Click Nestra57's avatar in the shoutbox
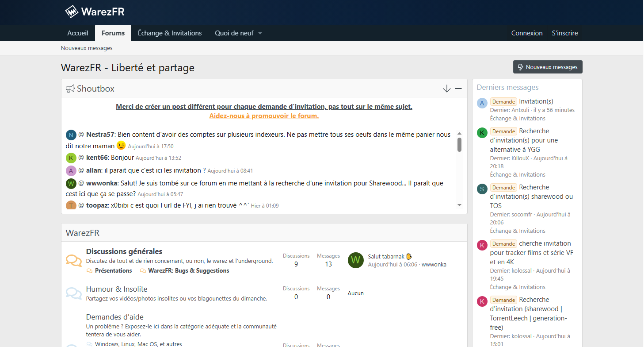Image resolution: width=644 pixels, height=347 pixels. pos(71,135)
